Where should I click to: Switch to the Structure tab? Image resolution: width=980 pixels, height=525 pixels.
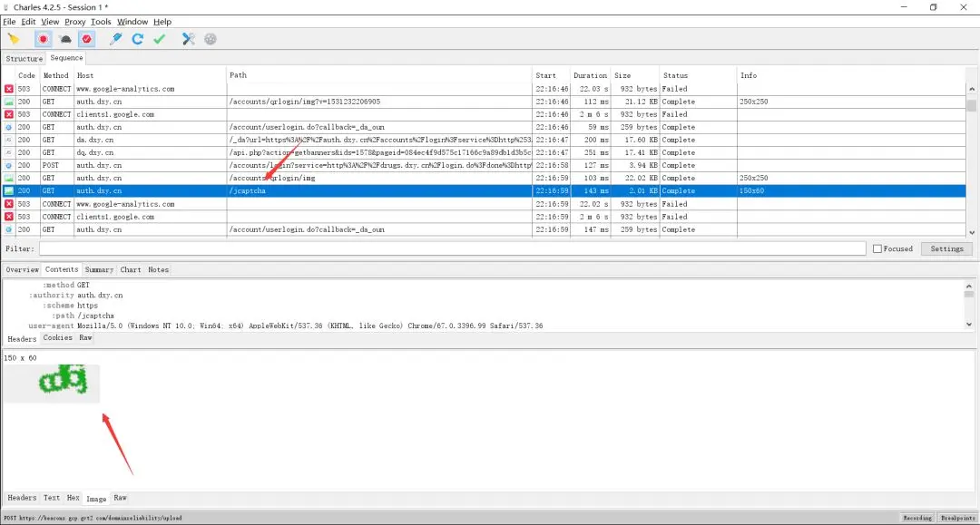point(24,58)
